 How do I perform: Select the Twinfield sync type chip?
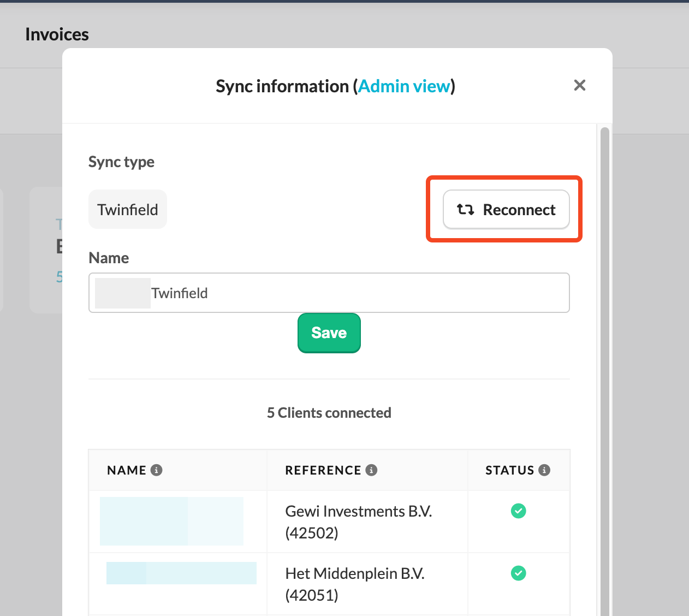(x=128, y=209)
